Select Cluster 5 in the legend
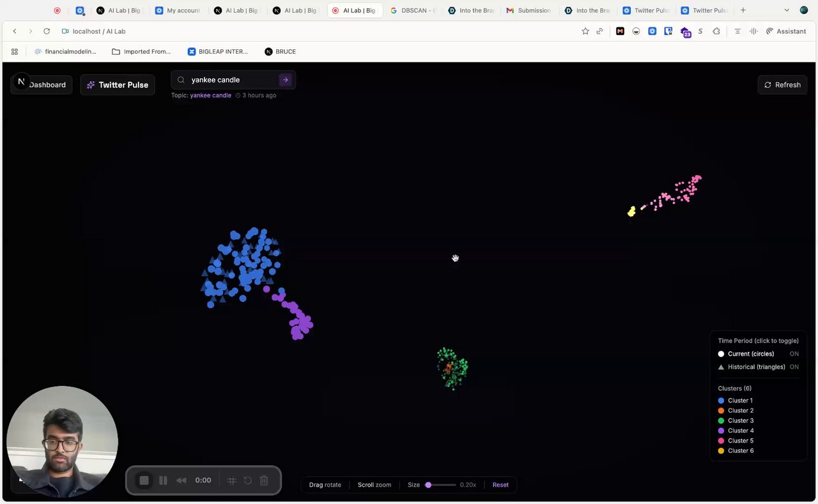Image resolution: width=818 pixels, height=504 pixels. (736, 441)
